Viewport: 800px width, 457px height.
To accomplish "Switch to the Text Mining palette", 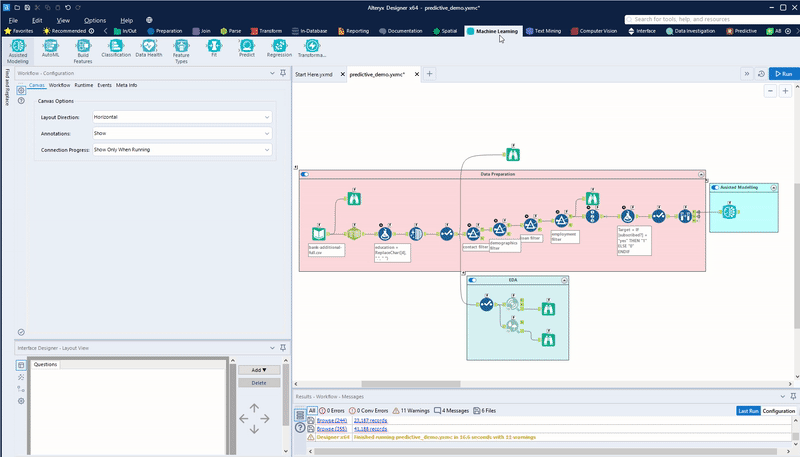I will pyautogui.click(x=543, y=31).
